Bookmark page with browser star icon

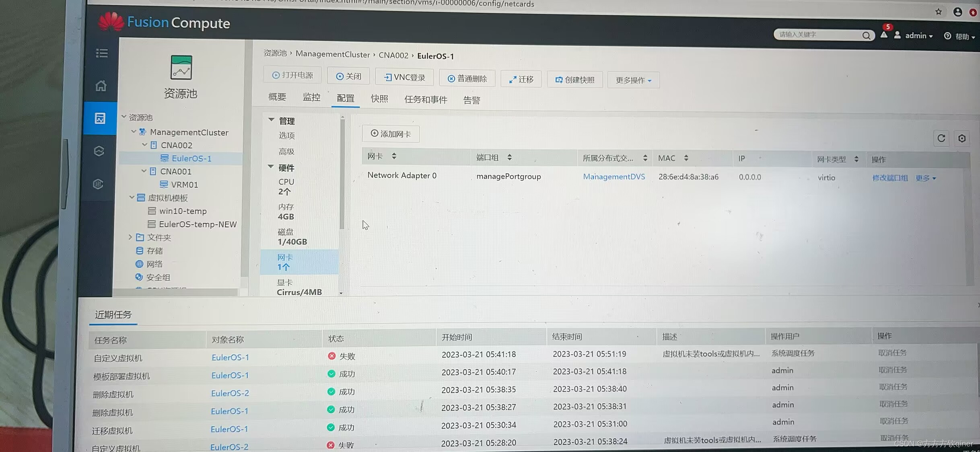pos(939,12)
